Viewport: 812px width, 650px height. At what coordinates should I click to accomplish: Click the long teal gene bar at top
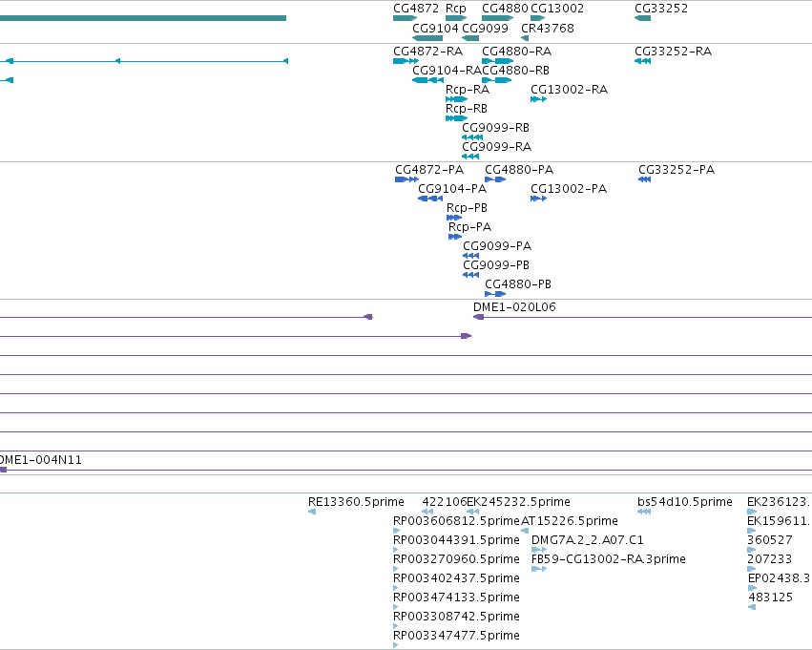[143, 18]
